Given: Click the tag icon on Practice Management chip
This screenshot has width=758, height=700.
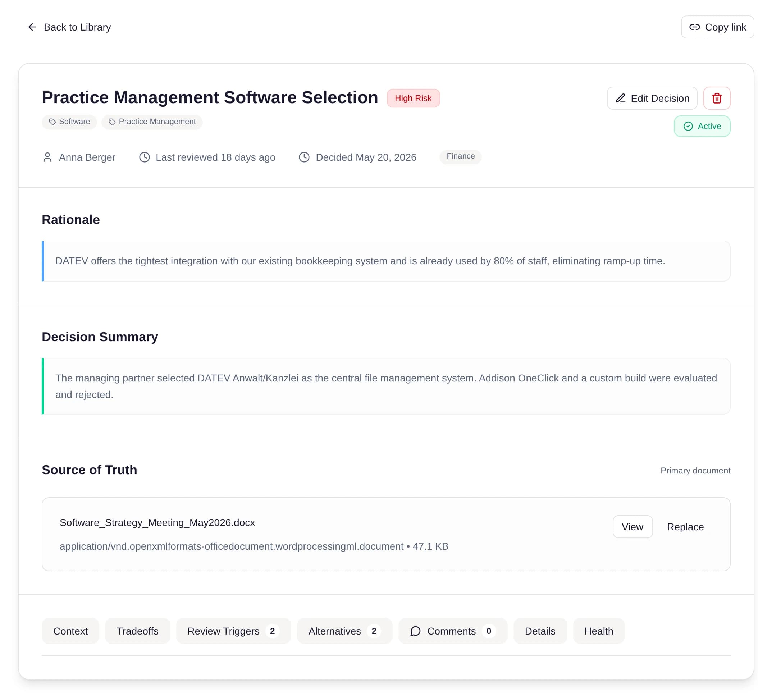Looking at the screenshot, I should [x=112, y=122].
